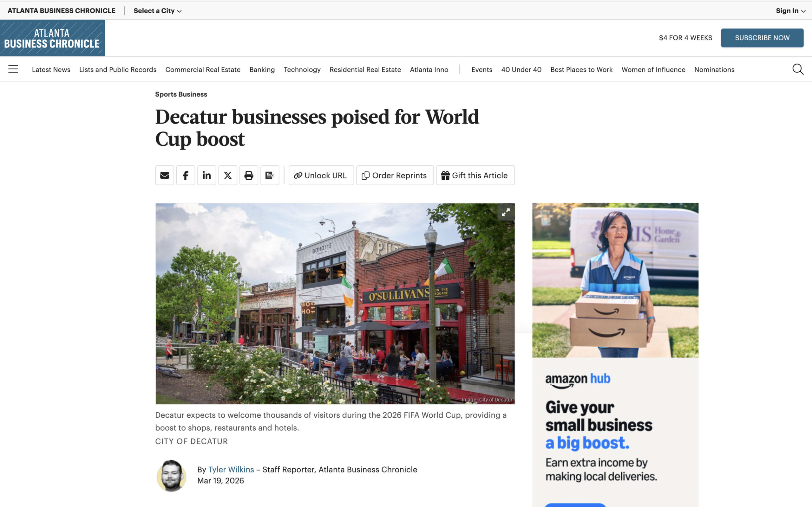812x507 pixels.
Task: Click Gift this Article button
Action: point(475,175)
